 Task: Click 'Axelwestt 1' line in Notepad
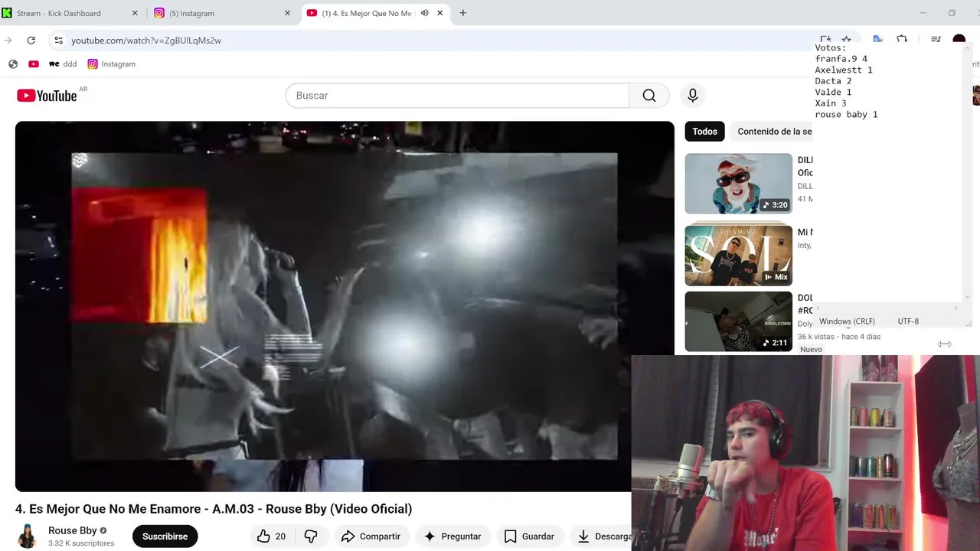844,70
